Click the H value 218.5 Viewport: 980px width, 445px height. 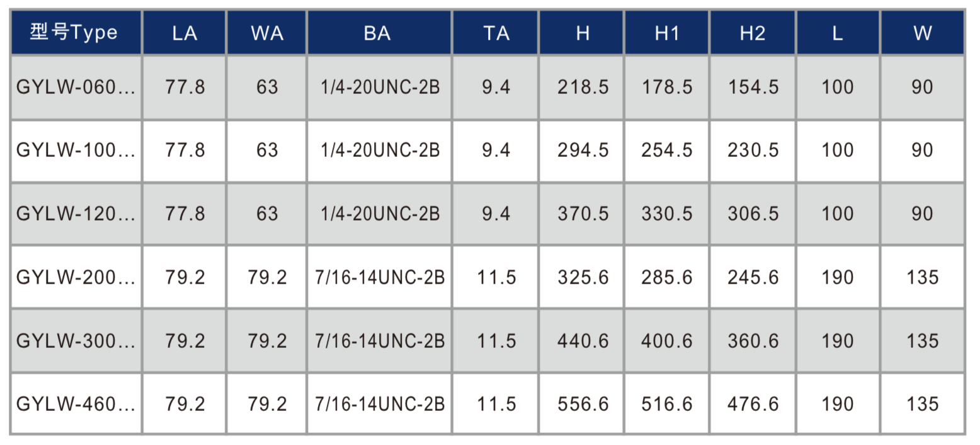[583, 87]
